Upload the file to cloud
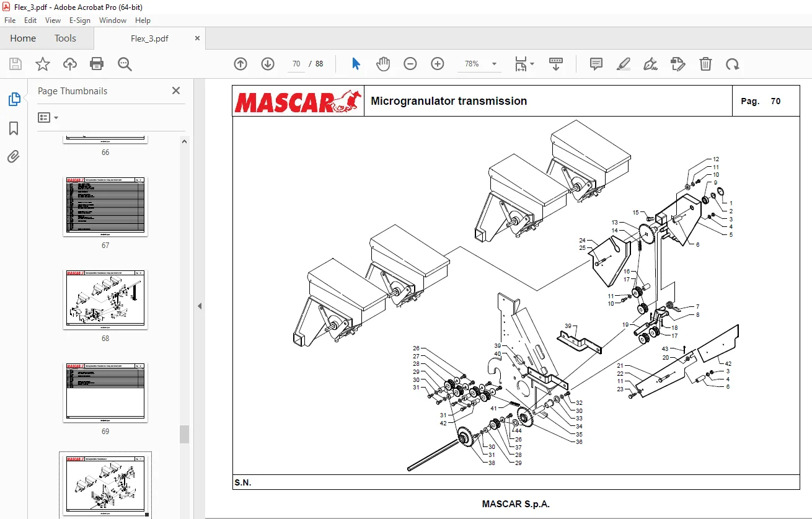The height and width of the screenshot is (519, 812). (x=70, y=64)
